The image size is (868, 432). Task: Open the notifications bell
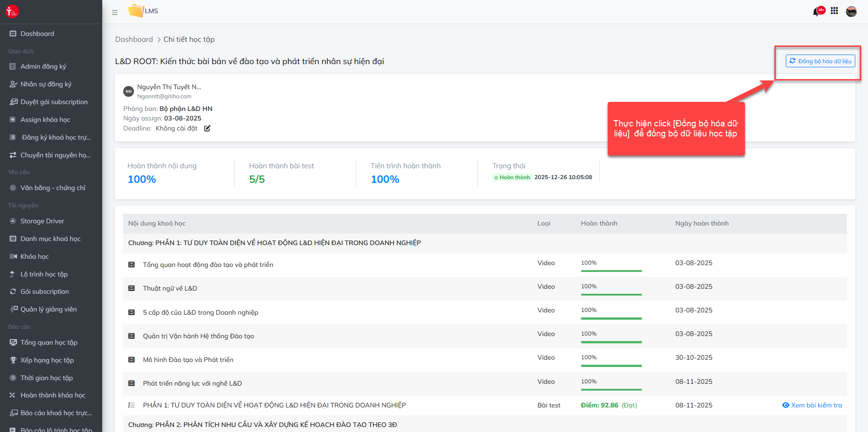816,12
